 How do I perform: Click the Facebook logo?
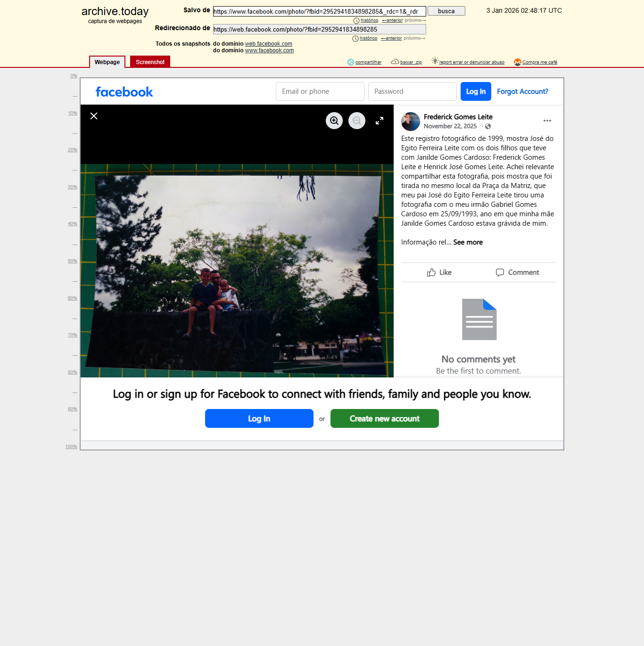[124, 92]
